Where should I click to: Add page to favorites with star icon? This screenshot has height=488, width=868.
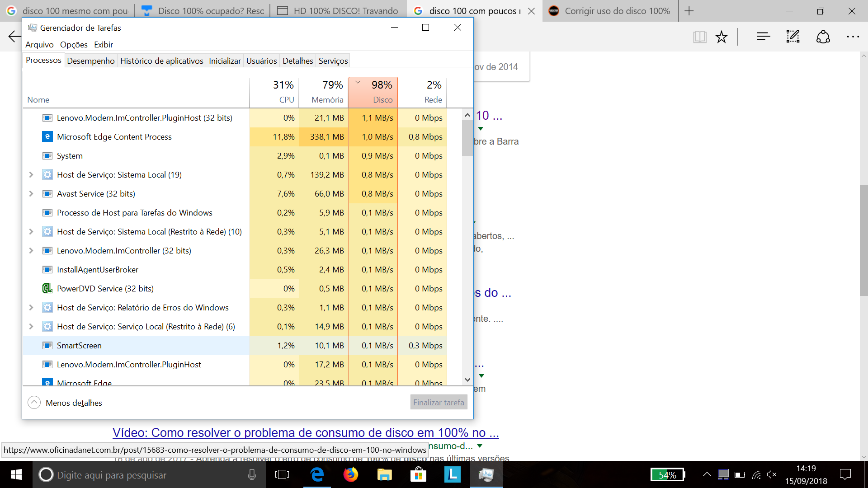point(722,37)
